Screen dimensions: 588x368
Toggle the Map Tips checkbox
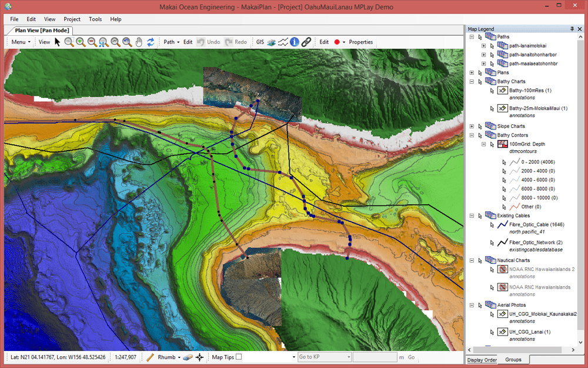(x=238, y=357)
